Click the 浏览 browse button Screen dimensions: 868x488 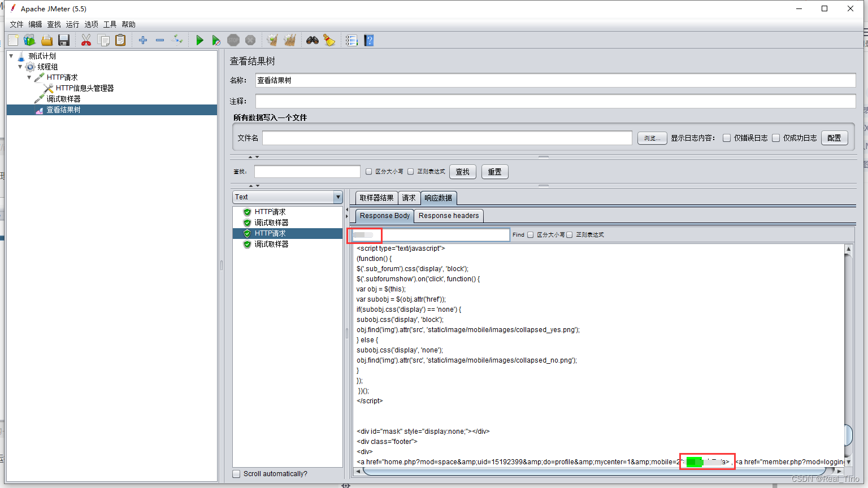point(652,138)
